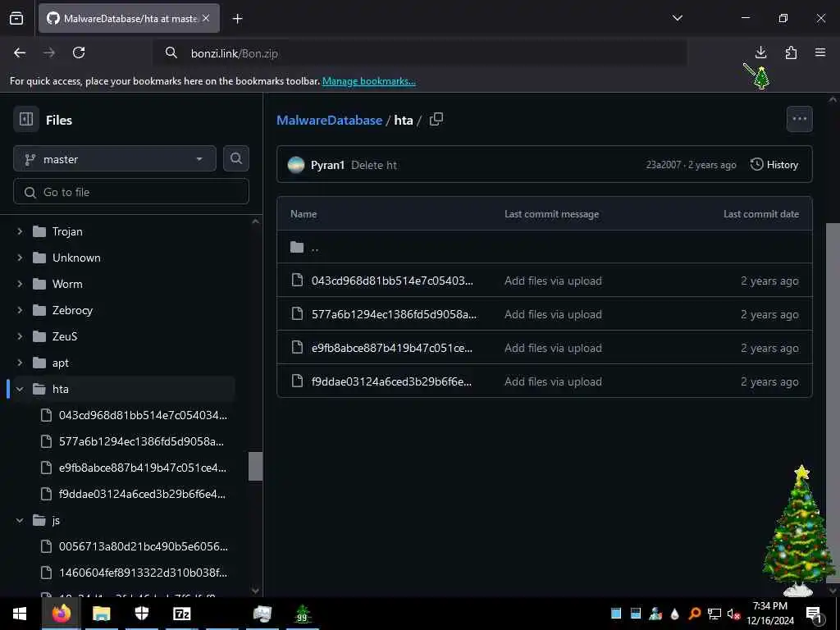Click the main page vertical scrollbar
The height and width of the screenshot is (630, 840).
[833, 402]
